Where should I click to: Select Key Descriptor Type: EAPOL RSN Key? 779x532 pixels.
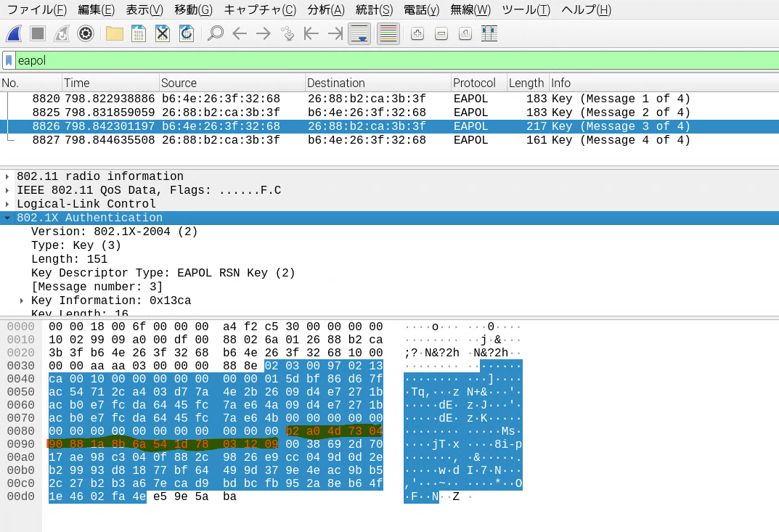(163, 273)
